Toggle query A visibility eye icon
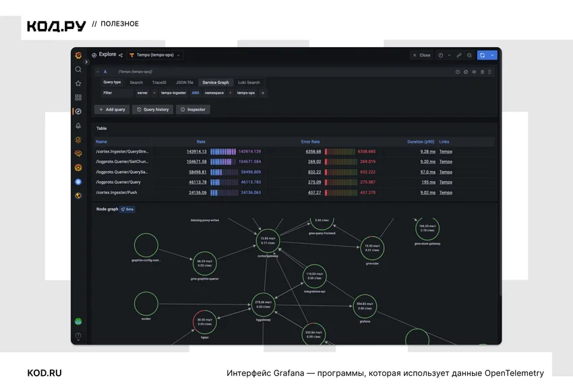Screen dimensions: 573x392 [474, 72]
